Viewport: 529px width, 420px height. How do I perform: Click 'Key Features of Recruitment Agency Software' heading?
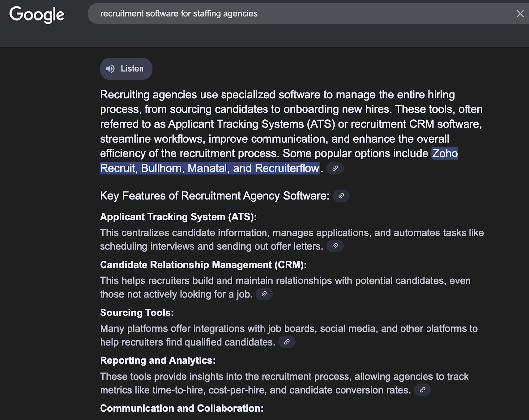click(x=215, y=196)
